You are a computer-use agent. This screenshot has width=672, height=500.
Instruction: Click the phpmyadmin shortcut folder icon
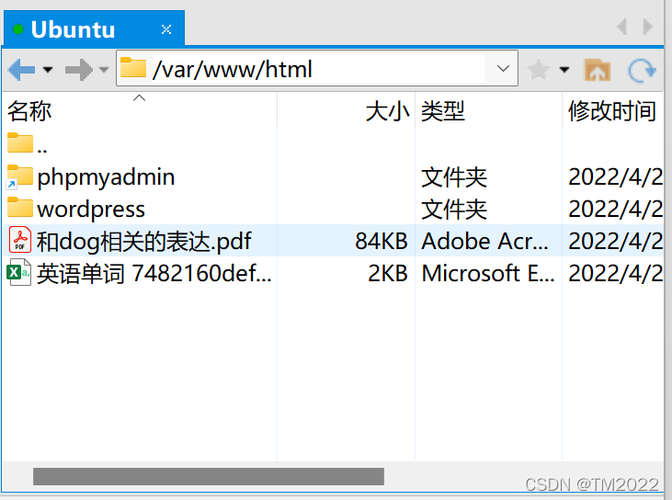point(19,177)
